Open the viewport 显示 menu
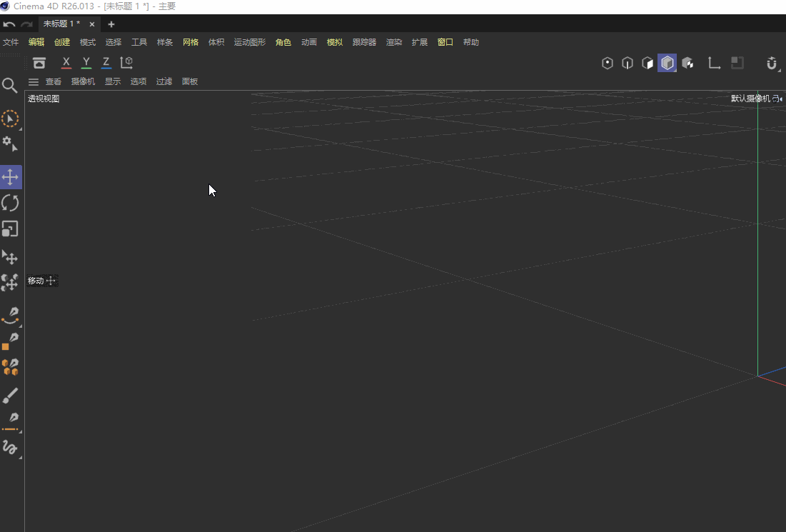The image size is (786, 532). pos(113,81)
